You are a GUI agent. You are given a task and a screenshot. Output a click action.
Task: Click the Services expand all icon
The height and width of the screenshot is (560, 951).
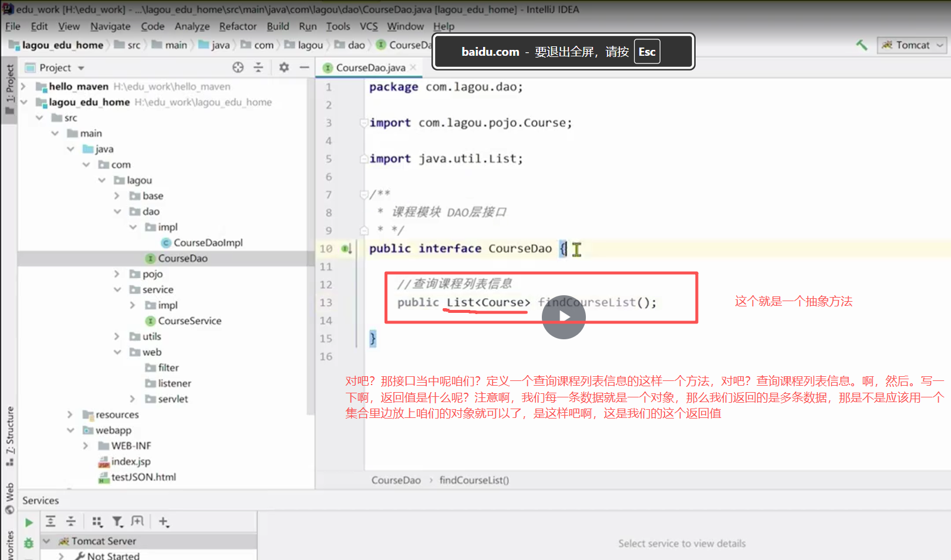pyautogui.click(x=50, y=521)
